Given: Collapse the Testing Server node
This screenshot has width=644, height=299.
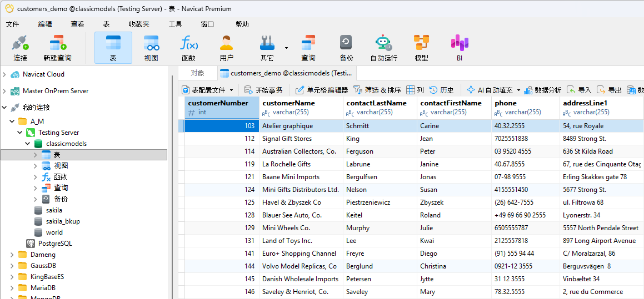Looking at the screenshot, I should click(19, 133).
